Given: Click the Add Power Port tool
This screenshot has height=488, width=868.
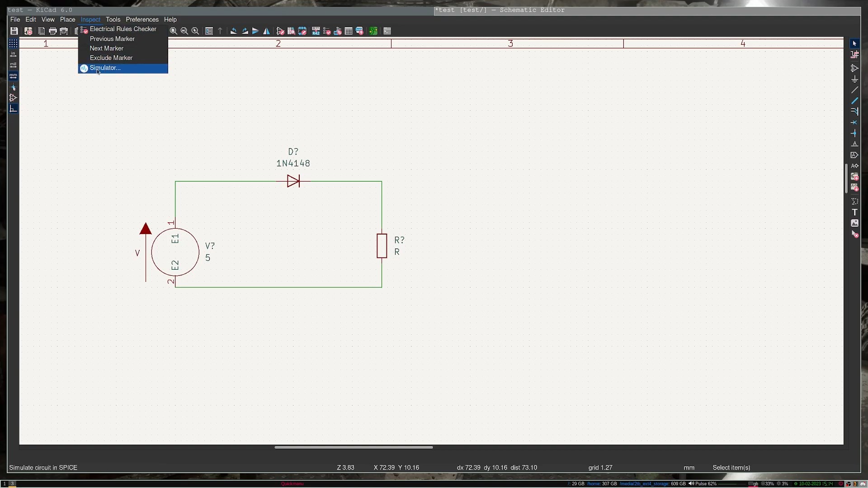Looking at the screenshot, I should pos(854,80).
